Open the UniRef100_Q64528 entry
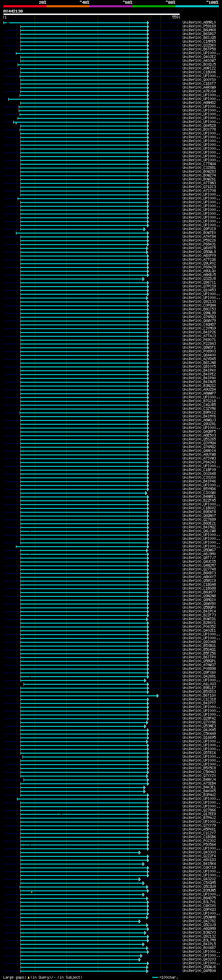The height and width of the screenshot is (980, 222). tap(199, 126)
